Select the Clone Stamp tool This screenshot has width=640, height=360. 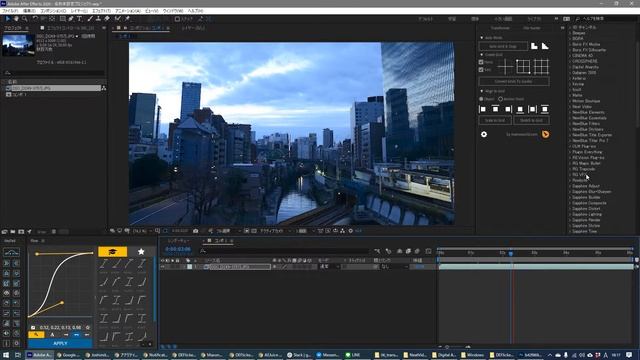[x=98, y=19]
